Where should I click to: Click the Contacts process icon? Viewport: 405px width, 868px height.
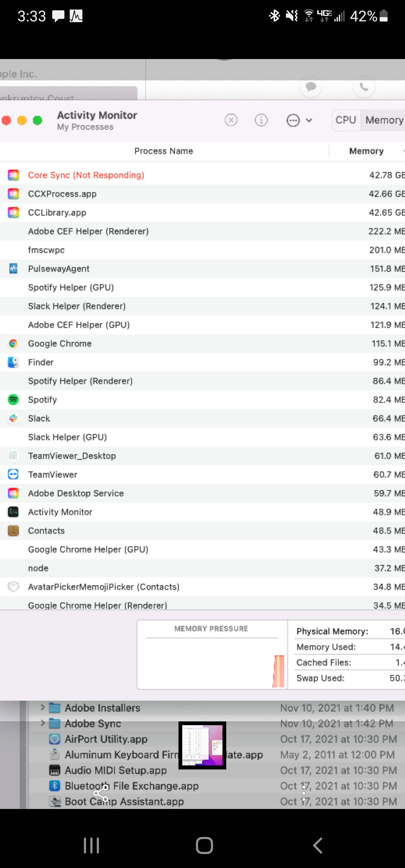13,530
